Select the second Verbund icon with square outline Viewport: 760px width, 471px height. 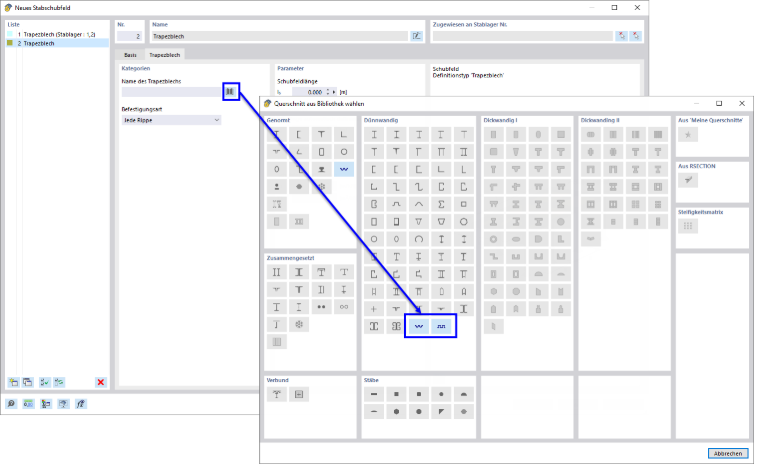299,394
